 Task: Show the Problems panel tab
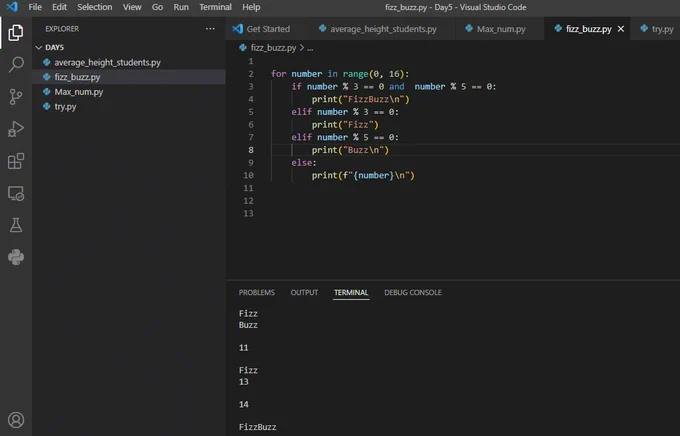256,292
